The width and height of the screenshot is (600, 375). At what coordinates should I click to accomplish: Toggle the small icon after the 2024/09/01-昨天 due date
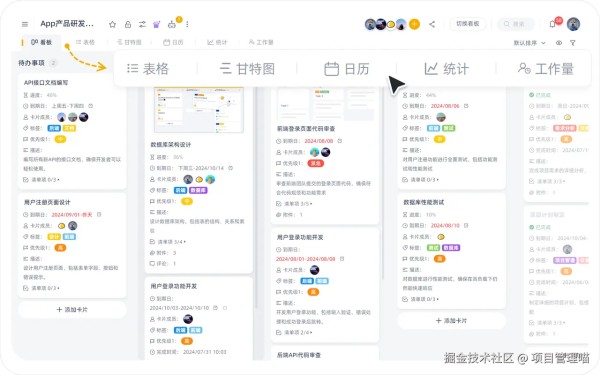pos(99,215)
